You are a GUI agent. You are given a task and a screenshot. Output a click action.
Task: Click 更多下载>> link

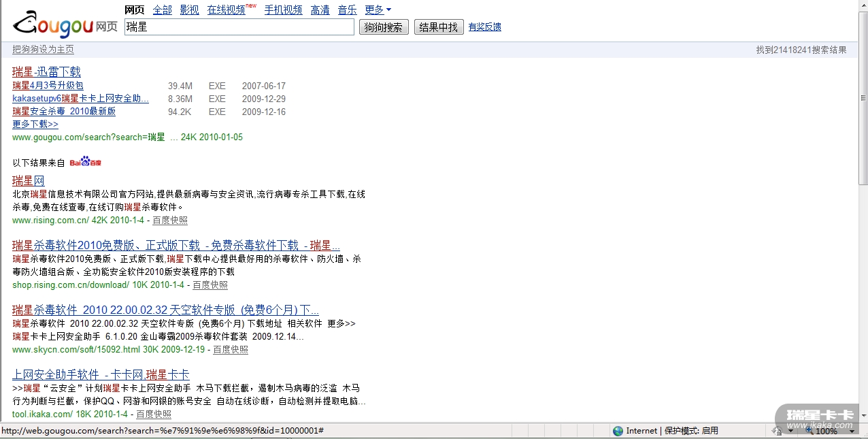35,124
